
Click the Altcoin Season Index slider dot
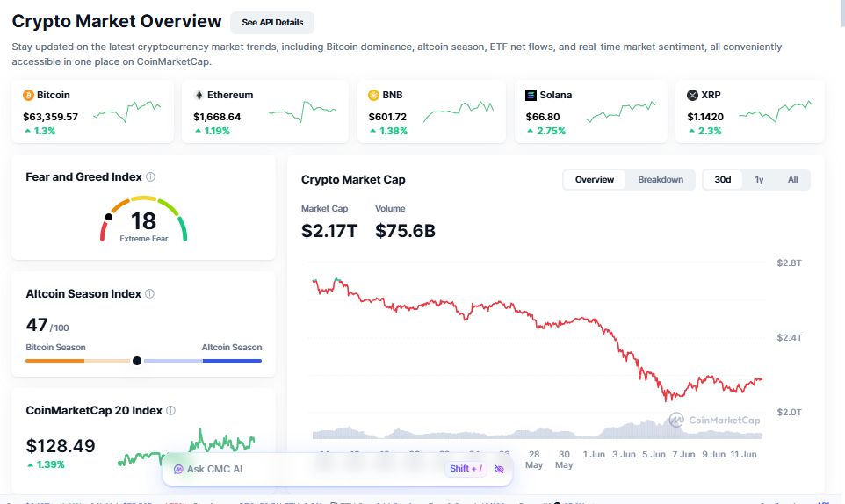pos(137,361)
